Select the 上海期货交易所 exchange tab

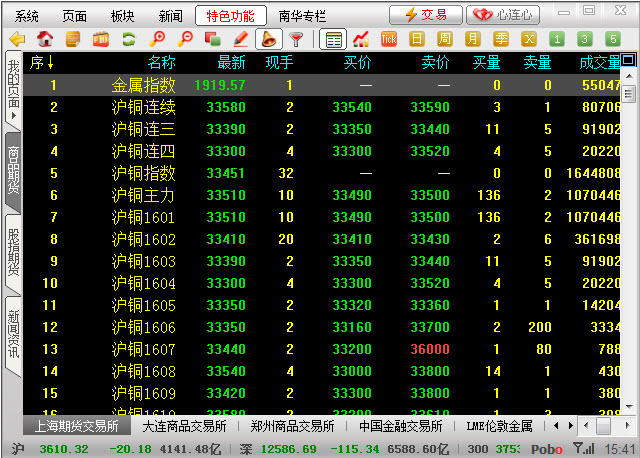click(76, 426)
